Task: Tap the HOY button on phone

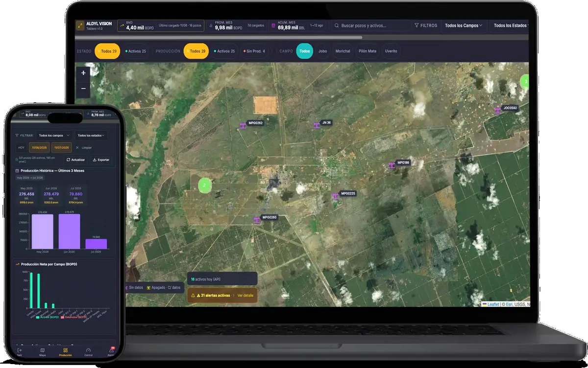Action: (22, 147)
